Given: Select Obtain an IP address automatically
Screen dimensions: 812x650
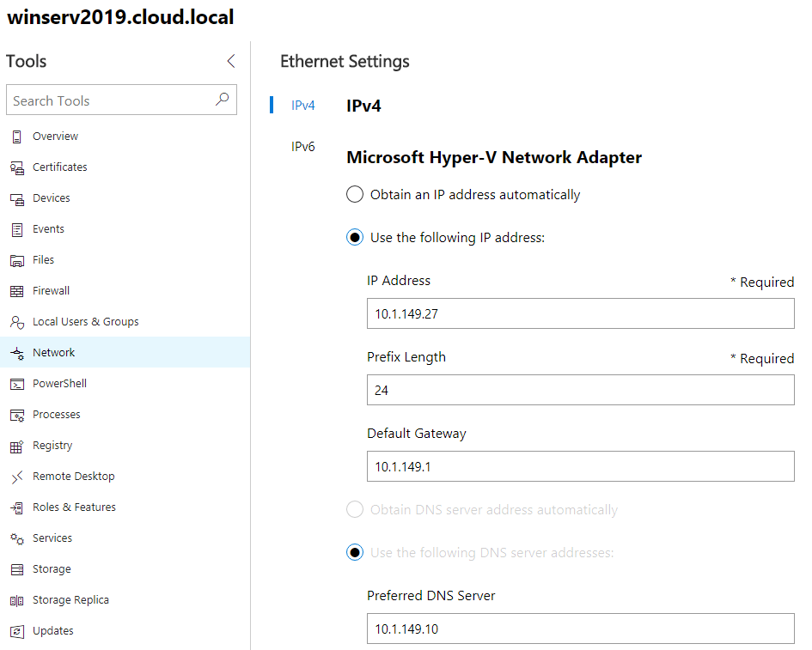Looking at the screenshot, I should tap(355, 195).
